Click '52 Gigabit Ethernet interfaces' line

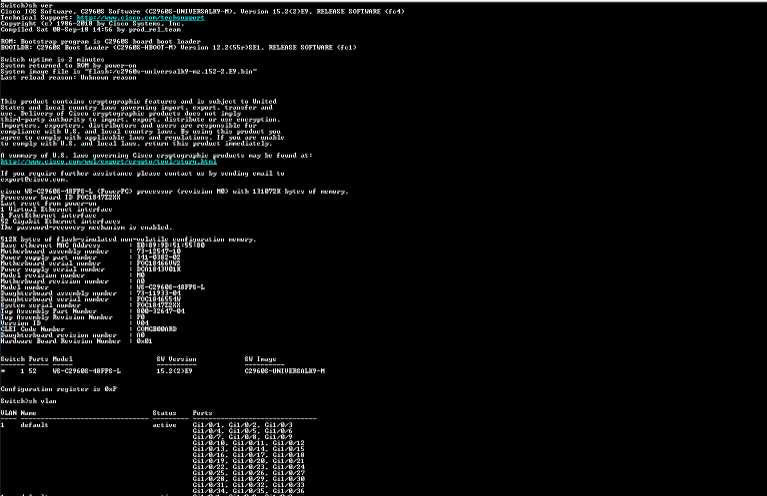tap(60, 221)
